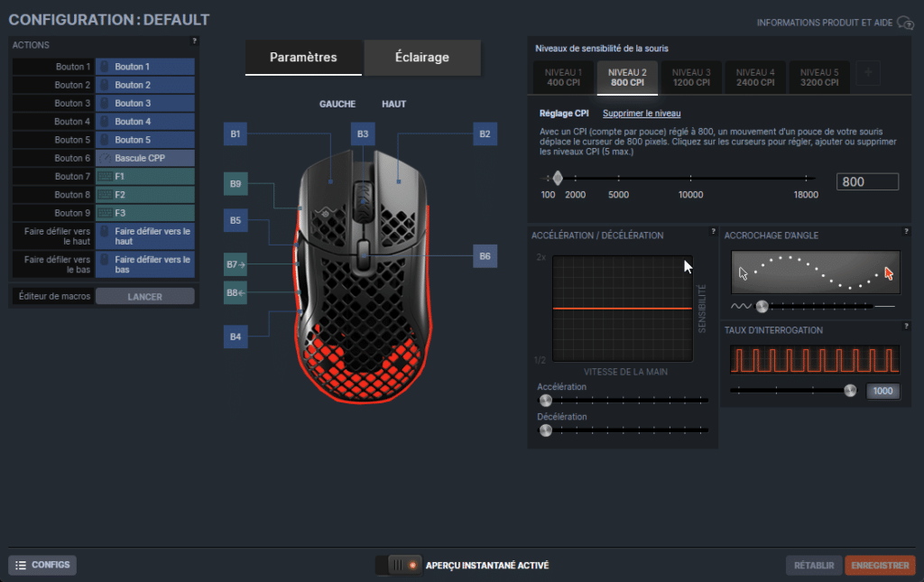The width and height of the screenshot is (924, 582).
Task: Click the plus to add a CPI level
Action: (866, 73)
